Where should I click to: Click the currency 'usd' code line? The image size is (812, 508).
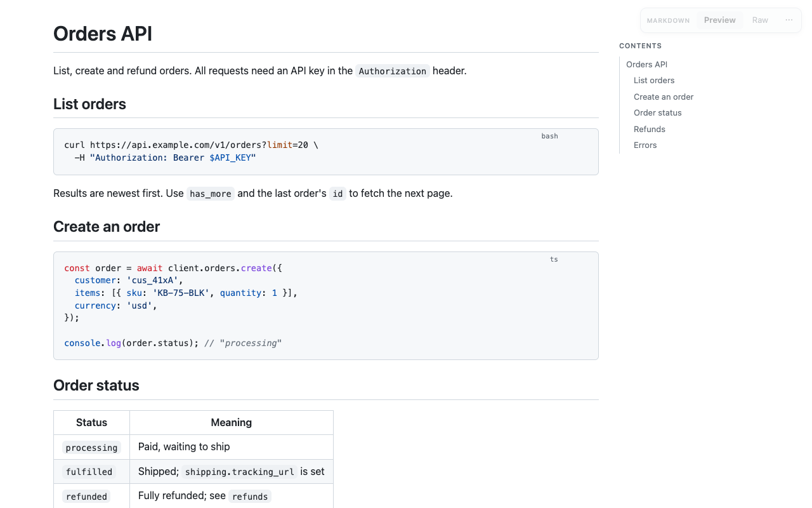pyautogui.click(x=115, y=306)
